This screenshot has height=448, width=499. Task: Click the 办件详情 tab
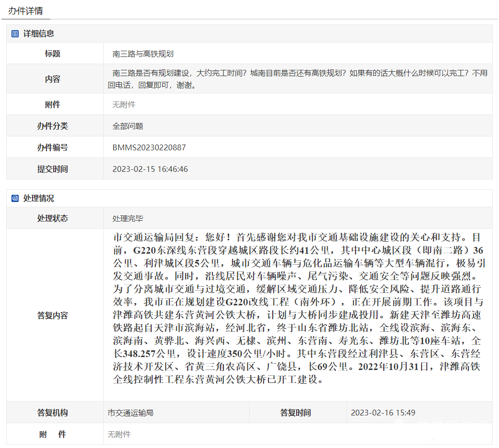pos(25,11)
